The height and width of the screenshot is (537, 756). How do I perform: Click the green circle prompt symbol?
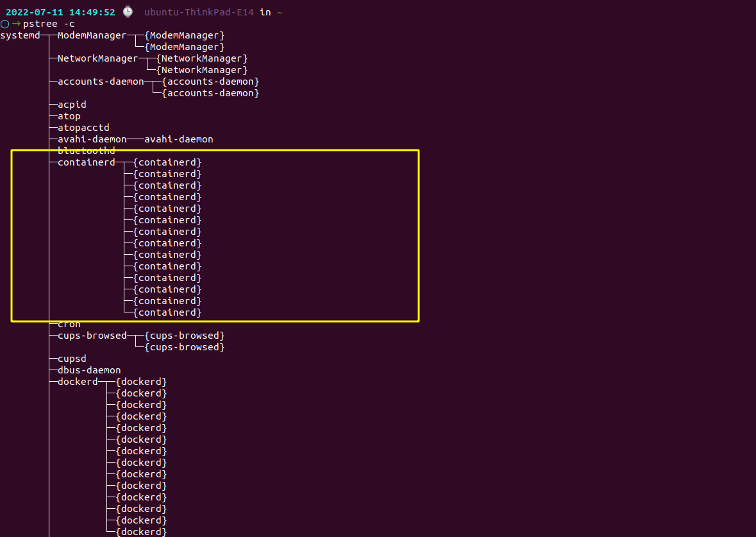coord(5,24)
